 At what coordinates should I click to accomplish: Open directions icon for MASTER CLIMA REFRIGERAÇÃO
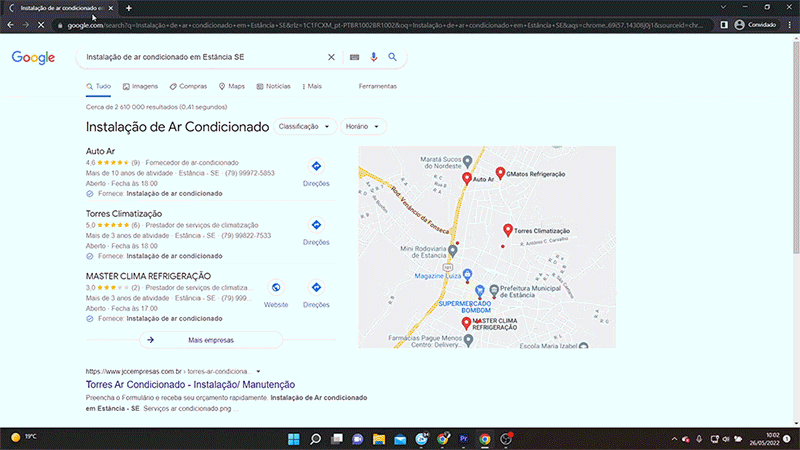316,288
